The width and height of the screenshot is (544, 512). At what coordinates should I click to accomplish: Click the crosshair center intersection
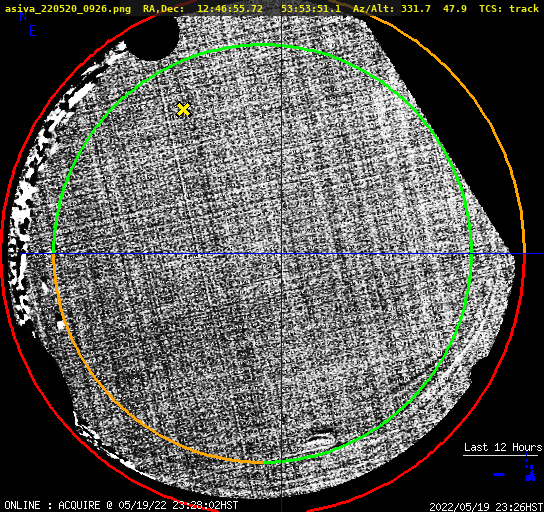point(281,254)
